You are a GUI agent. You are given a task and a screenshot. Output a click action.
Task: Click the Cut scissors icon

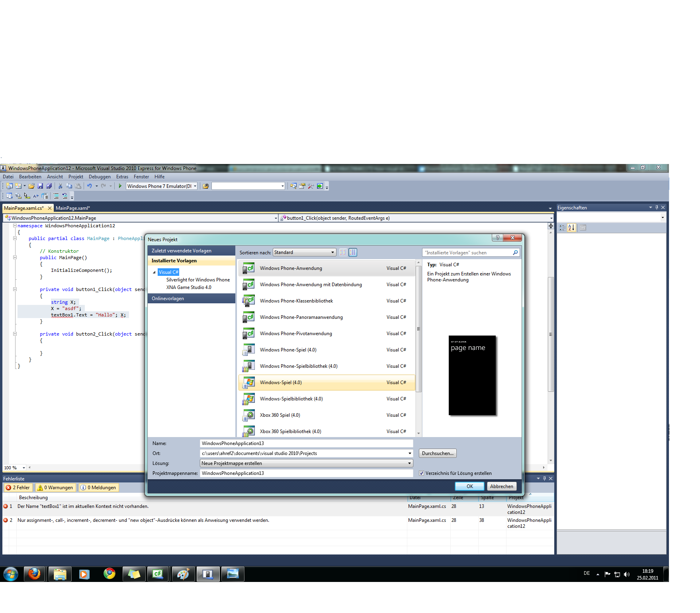click(61, 186)
